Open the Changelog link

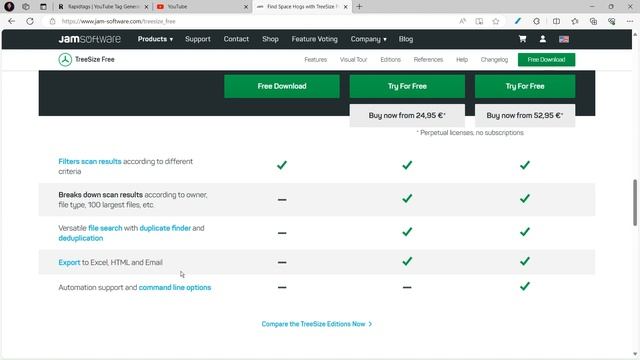(x=494, y=60)
